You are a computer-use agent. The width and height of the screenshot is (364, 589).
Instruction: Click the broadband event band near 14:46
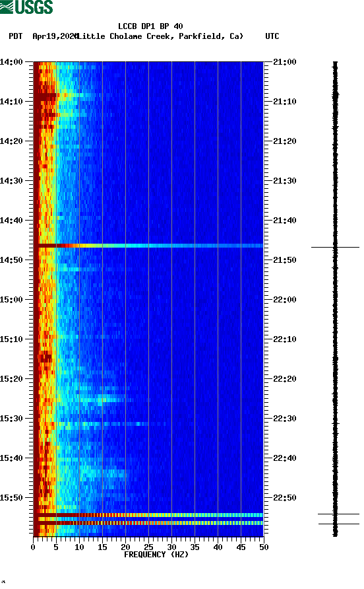(148, 246)
